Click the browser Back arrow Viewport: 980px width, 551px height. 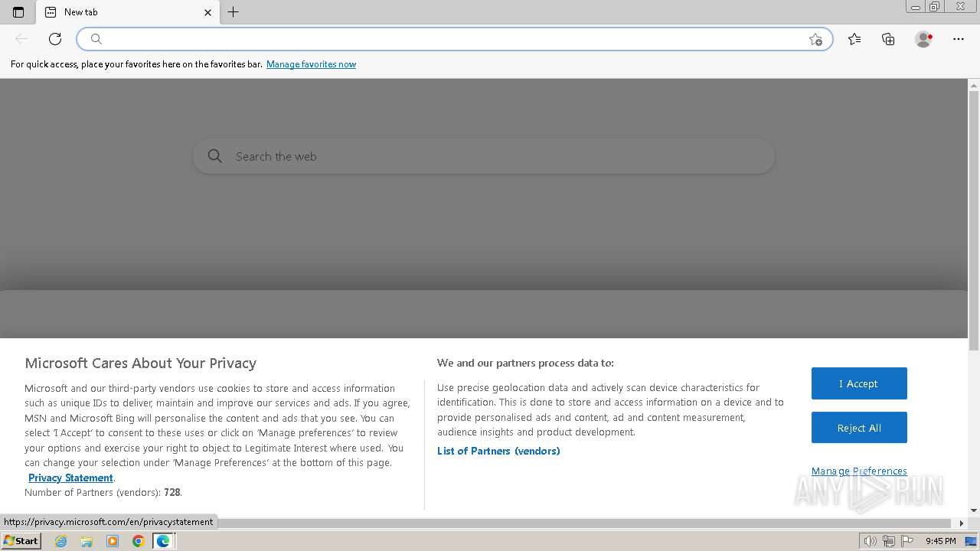[x=21, y=39]
